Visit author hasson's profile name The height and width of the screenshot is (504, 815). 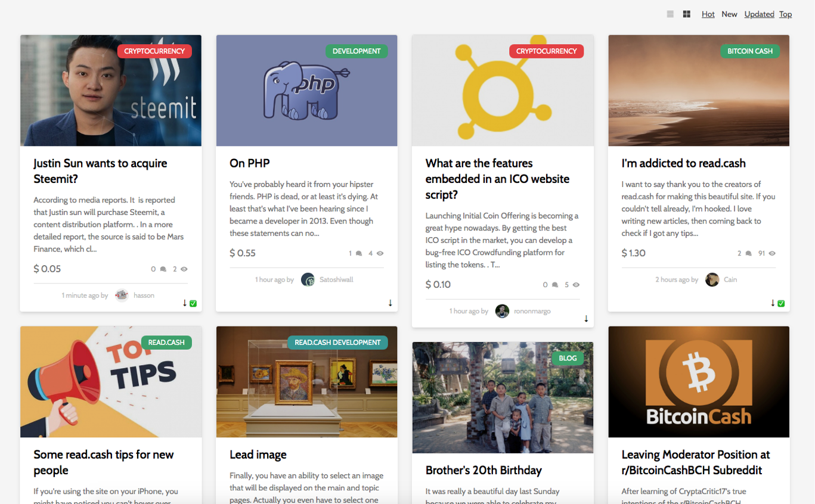[144, 295]
